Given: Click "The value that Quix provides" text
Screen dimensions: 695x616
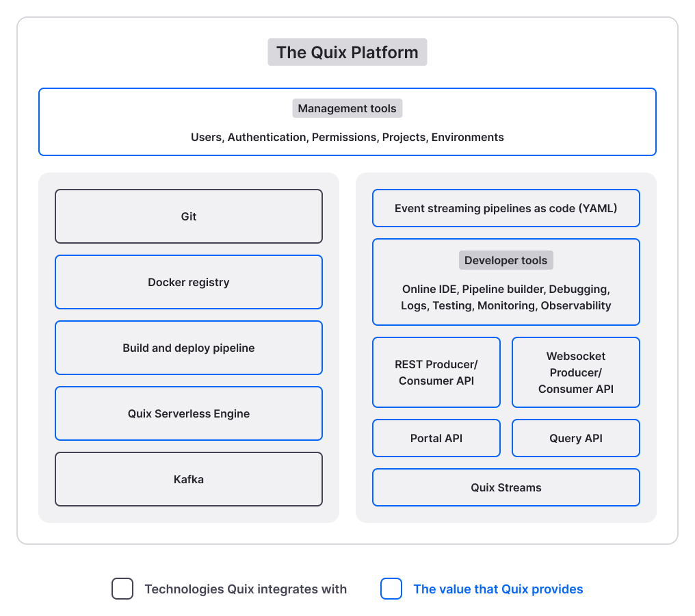Looking at the screenshot, I should [498, 589].
